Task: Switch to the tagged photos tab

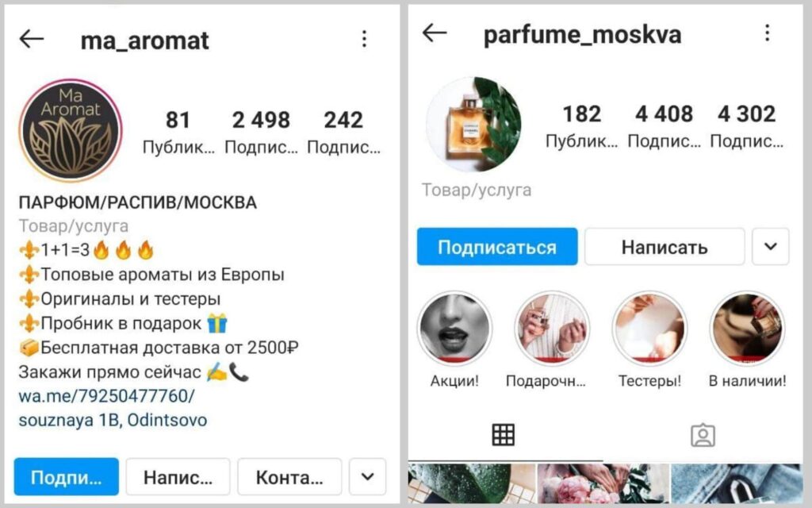Action: [703, 436]
